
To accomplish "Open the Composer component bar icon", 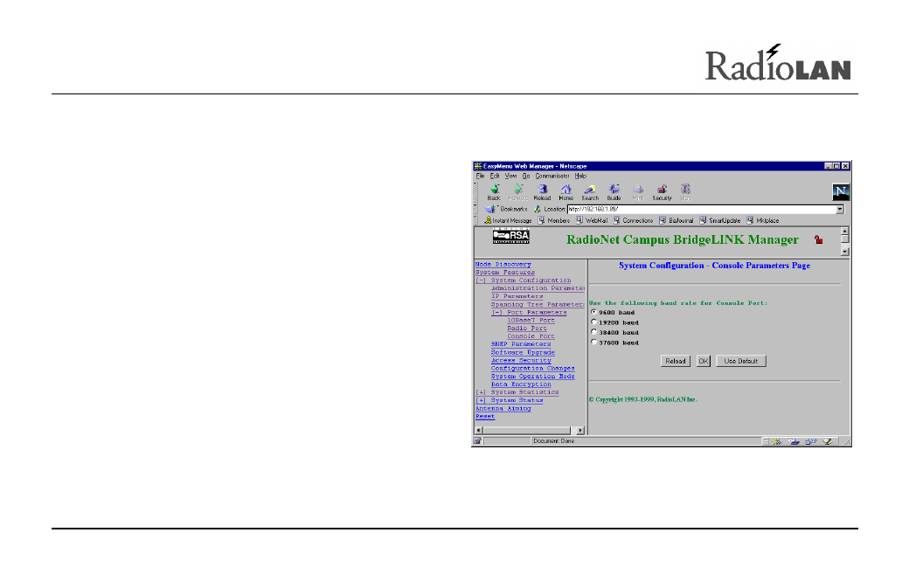I will (x=827, y=441).
